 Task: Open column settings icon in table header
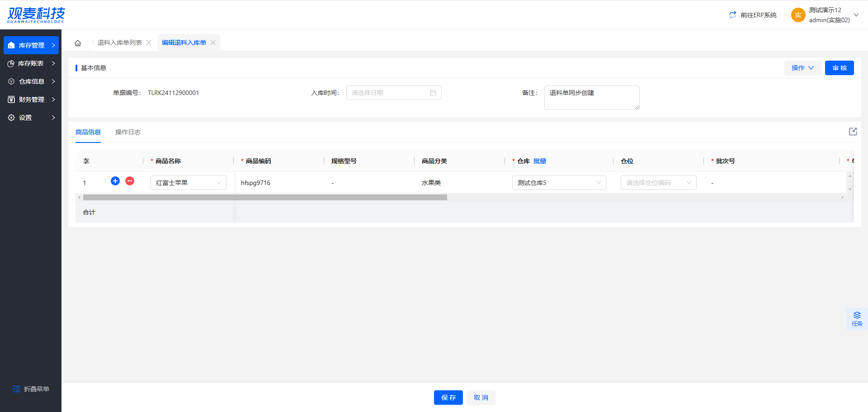coord(86,161)
